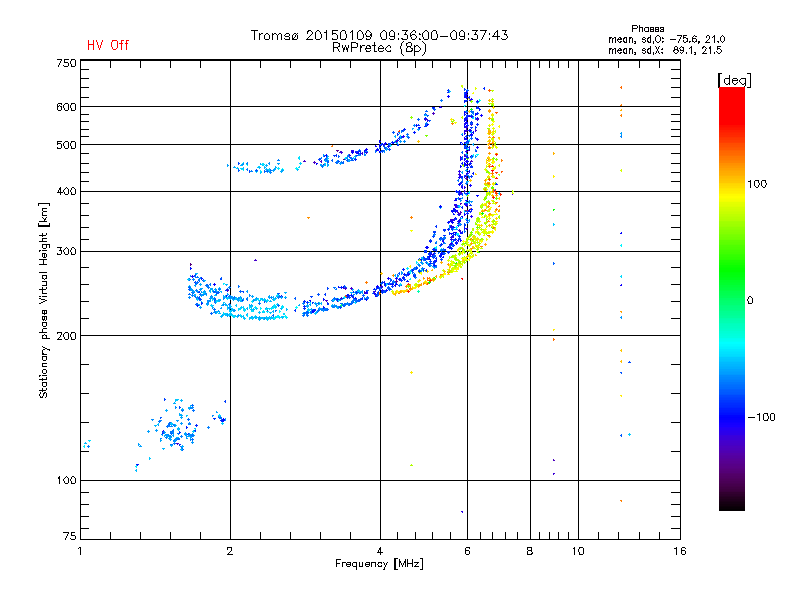Click the x-axis label '4'
Viewport: 800px width, 600px height.
(x=380, y=551)
